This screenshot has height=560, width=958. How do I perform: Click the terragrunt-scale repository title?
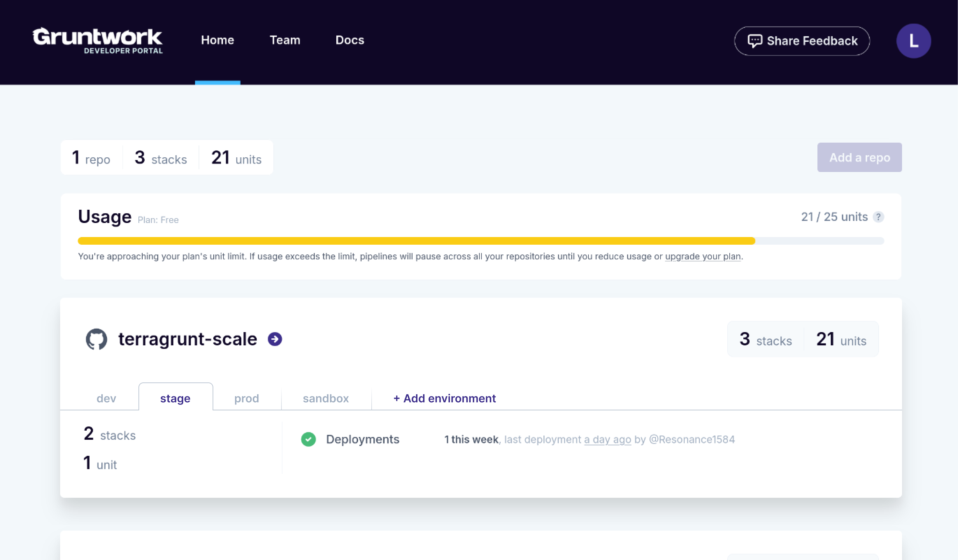(x=187, y=339)
